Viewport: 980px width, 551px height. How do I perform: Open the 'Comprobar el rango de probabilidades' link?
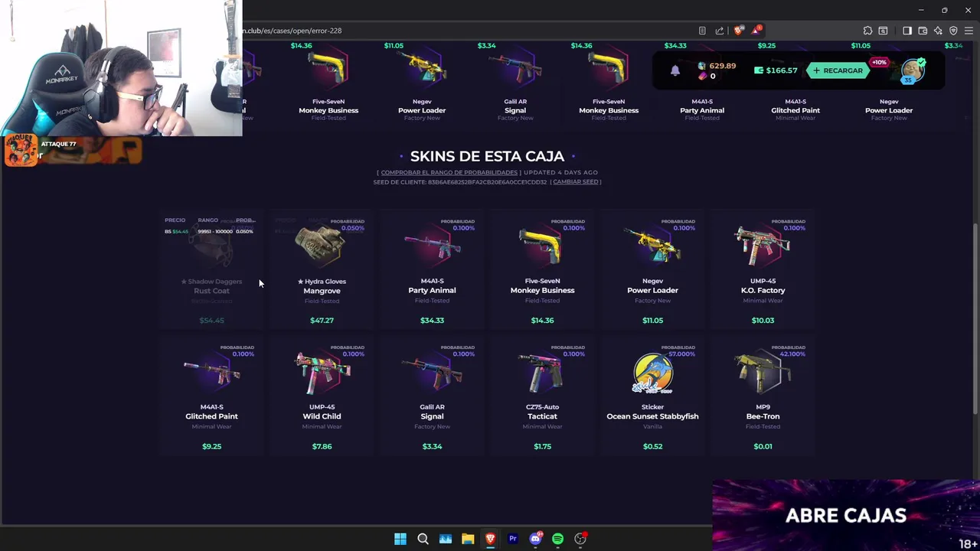click(449, 172)
